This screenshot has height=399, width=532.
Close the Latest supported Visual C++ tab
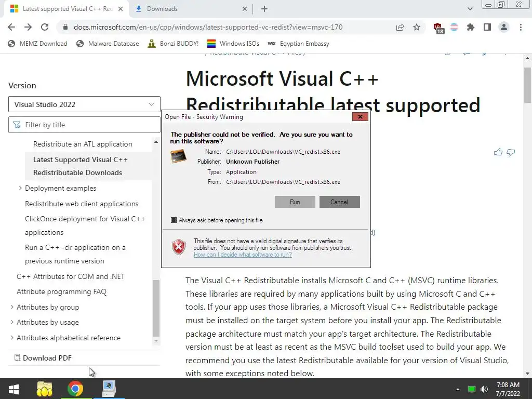pyautogui.click(x=121, y=9)
